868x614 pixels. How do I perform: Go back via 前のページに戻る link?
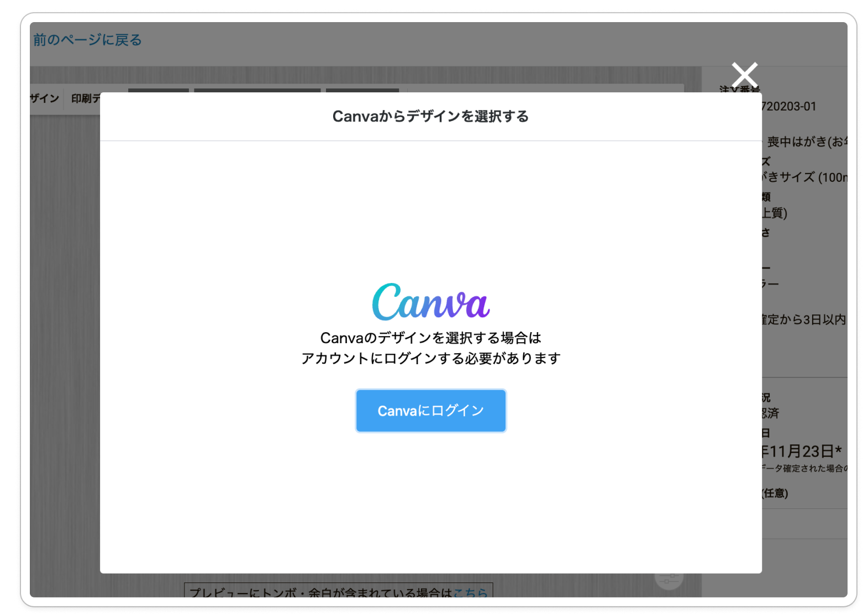[87, 40]
